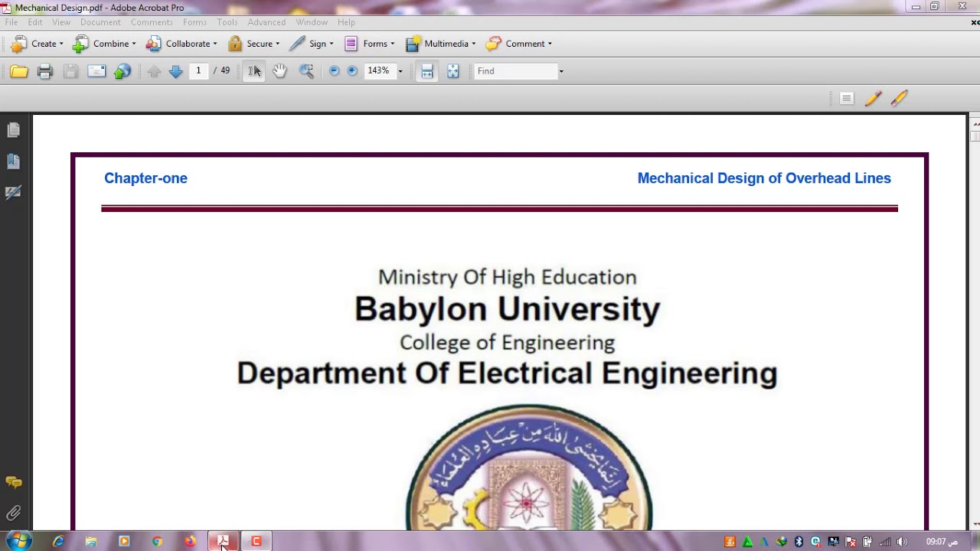Open the Forms dropdown
This screenshot has width=980, height=551.
[369, 44]
